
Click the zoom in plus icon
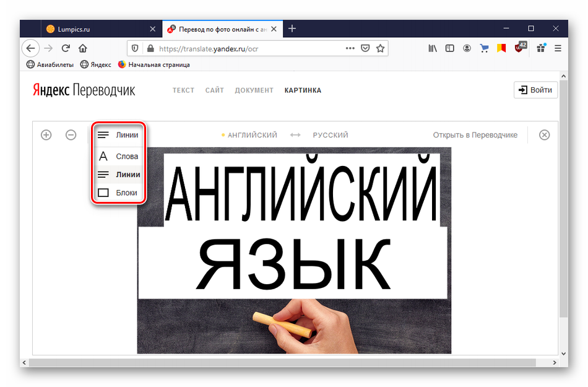pyautogui.click(x=46, y=134)
